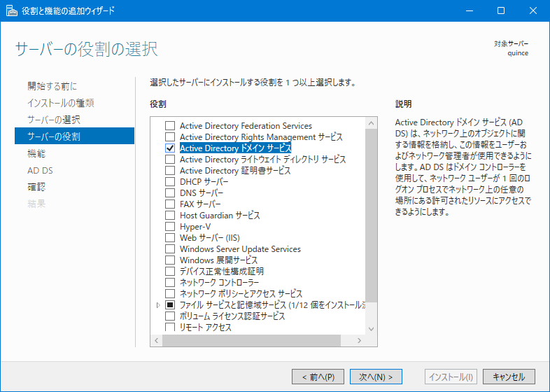This screenshot has width=550, height=392.
Task: Open the 機能 step
Action: click(36, 153)
